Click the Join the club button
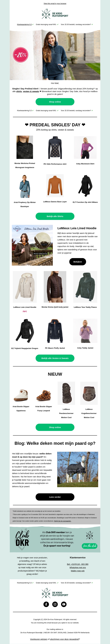 89,546
